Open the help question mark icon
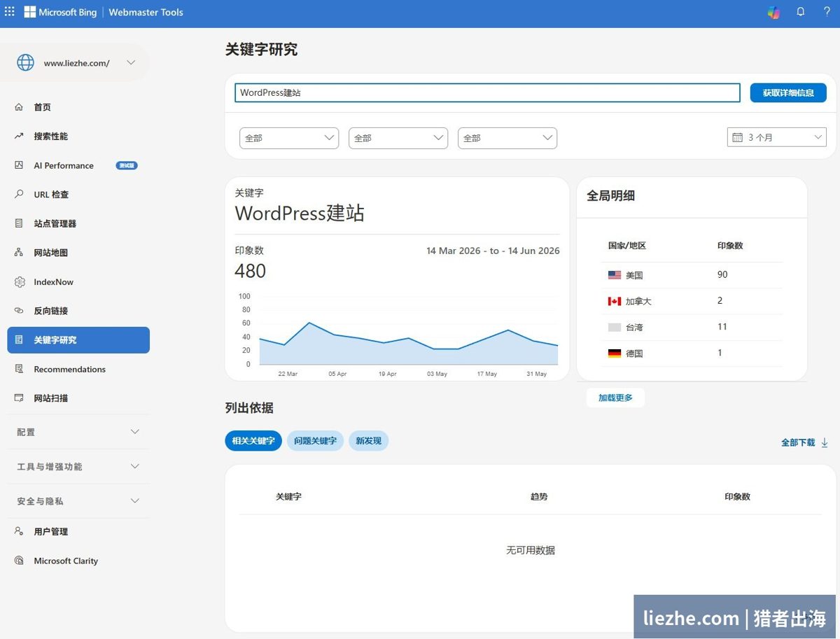This screenshot has height=639, width=840. [827, 12]
